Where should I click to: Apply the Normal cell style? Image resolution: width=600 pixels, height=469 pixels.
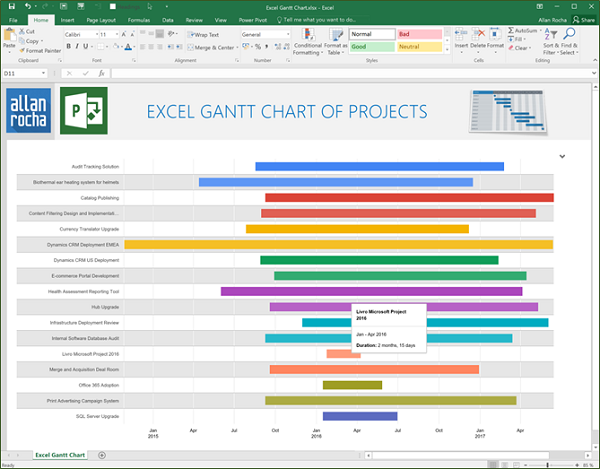point(372,34)
